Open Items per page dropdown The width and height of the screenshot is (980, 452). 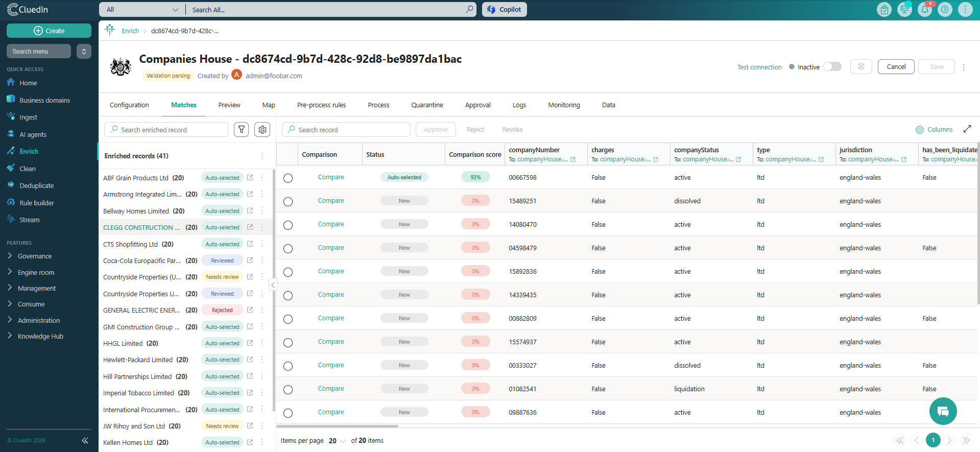337,441
